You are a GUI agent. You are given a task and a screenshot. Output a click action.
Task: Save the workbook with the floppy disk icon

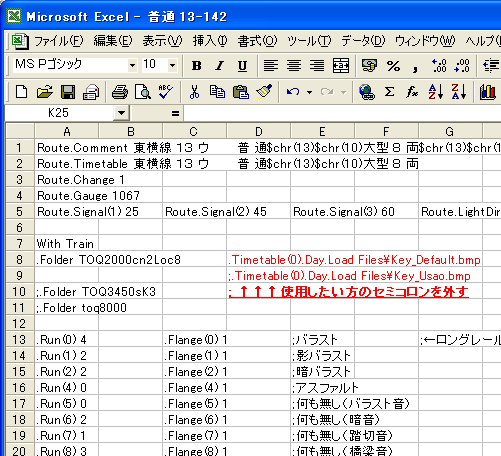[68, 92]
